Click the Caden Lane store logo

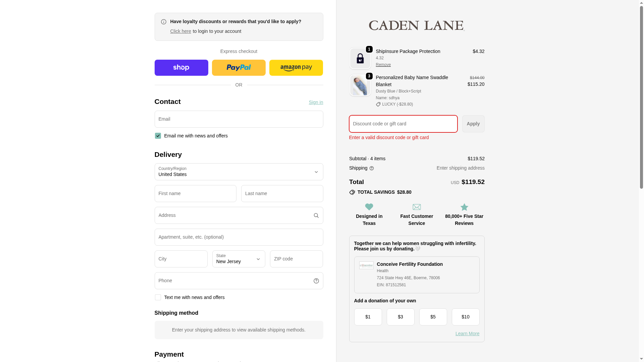(x=417, y=25)
